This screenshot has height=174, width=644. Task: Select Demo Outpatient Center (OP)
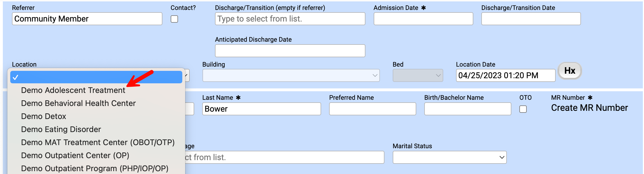pyautogui.click(x=75, y=156)
